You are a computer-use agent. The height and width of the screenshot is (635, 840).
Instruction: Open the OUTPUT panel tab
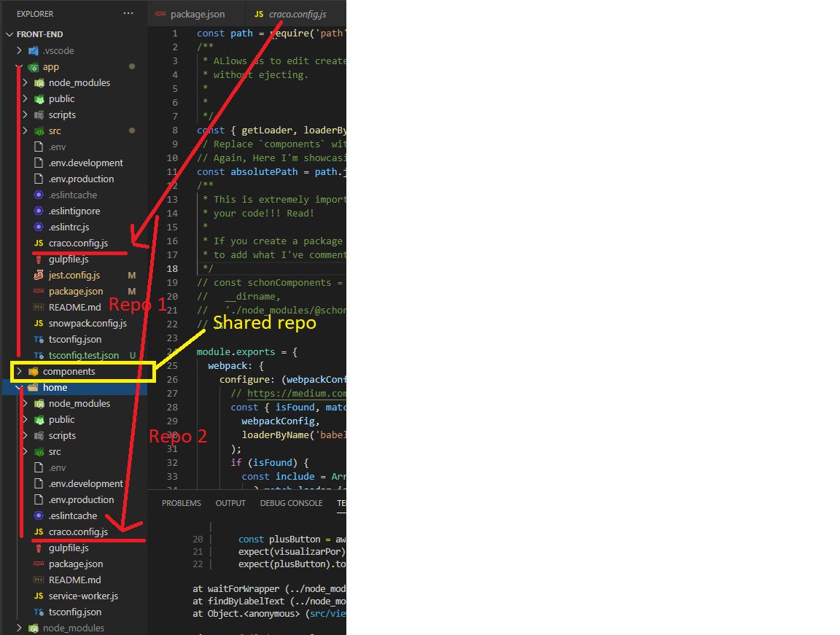(230, 503)
